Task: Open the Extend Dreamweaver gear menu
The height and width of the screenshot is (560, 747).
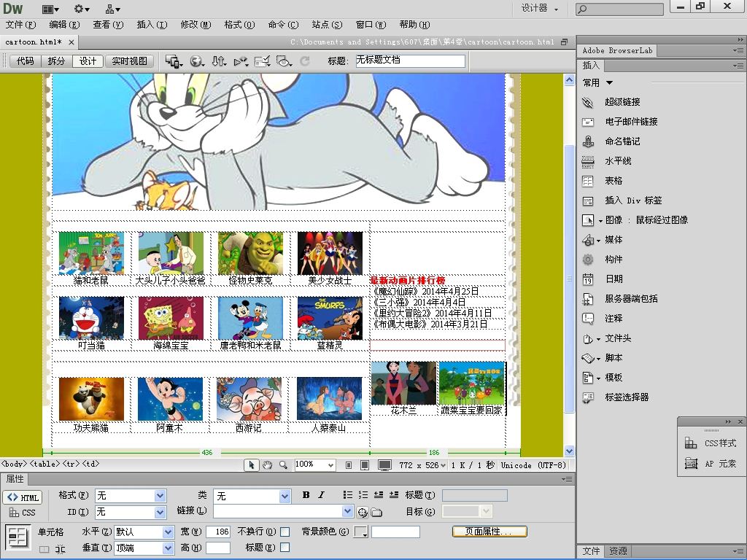Action: tap(82, 9)
